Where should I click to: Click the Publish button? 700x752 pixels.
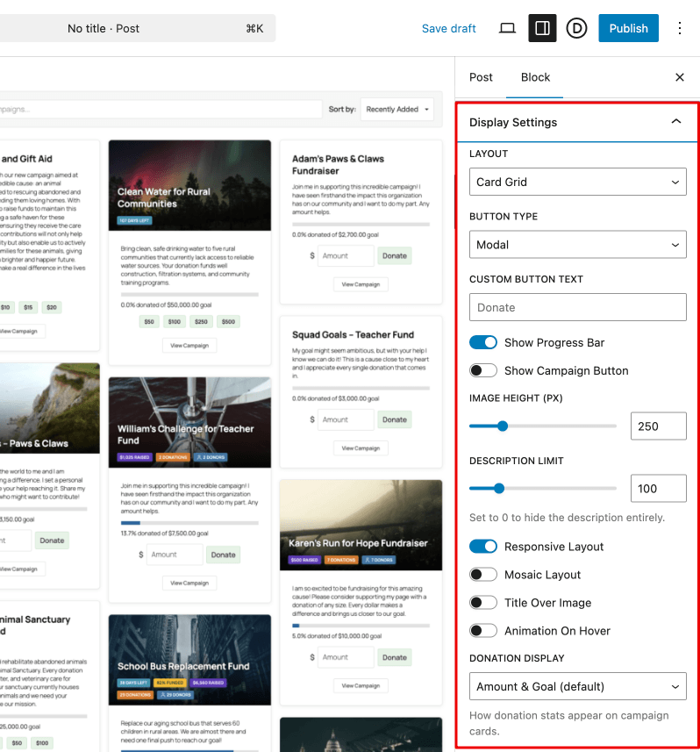click(628, 28)
